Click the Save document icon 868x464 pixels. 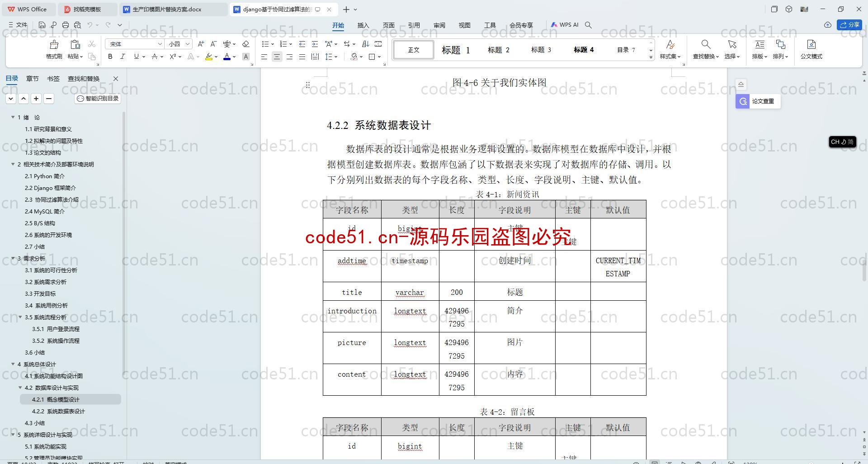click(x=42, y=25)
